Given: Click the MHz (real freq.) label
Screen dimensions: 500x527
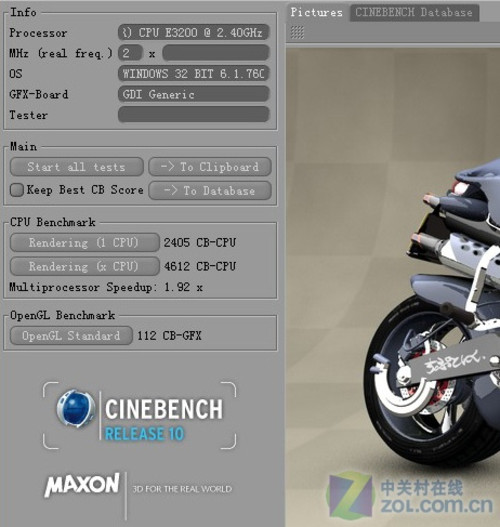Looking at the screenshot, I should pyautogui.click(x=61, y=53).
